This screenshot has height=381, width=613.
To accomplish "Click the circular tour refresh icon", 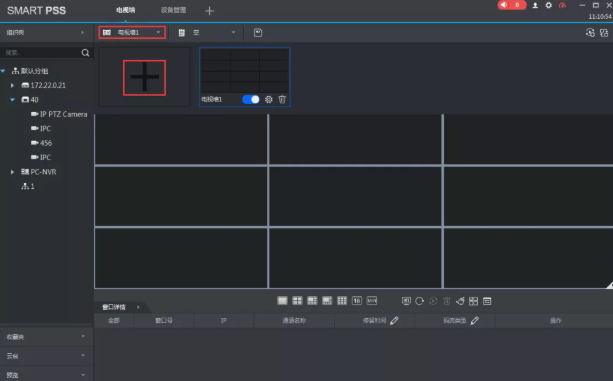I will pyautogui.click(x=419, y=301).
